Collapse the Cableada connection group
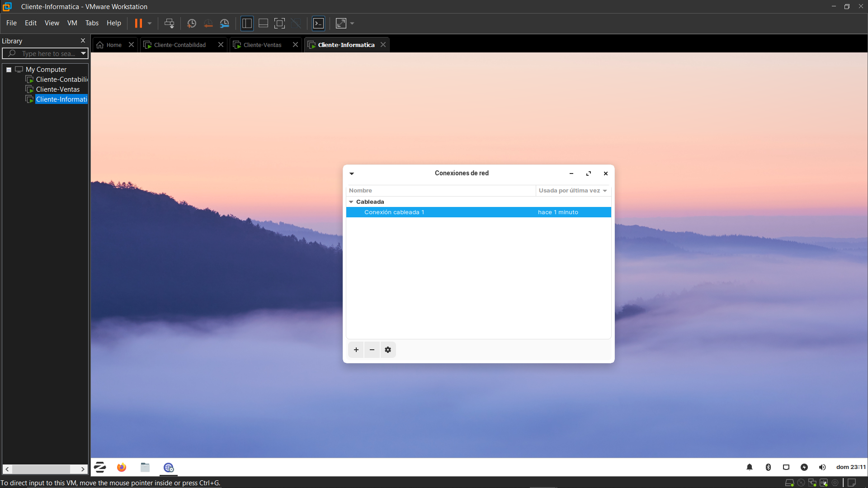Viewport: 868px width, 488px height. tap(351, 202)
